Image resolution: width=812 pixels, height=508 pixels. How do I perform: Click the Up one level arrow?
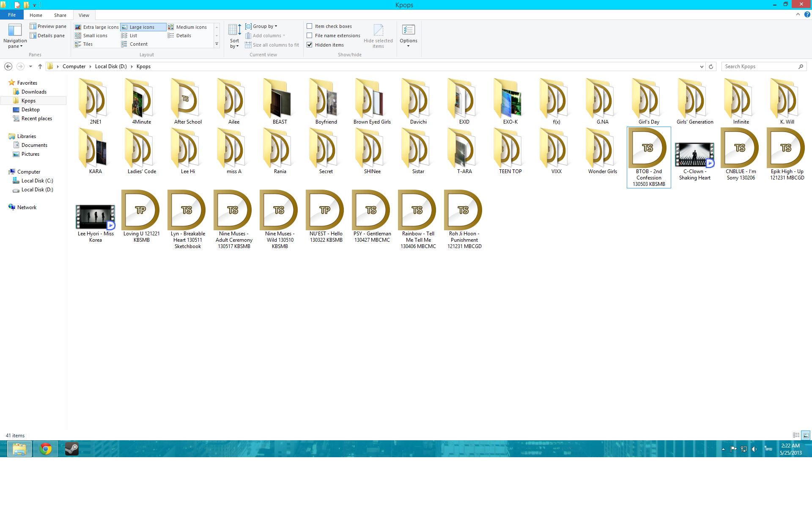click(40, 66)
